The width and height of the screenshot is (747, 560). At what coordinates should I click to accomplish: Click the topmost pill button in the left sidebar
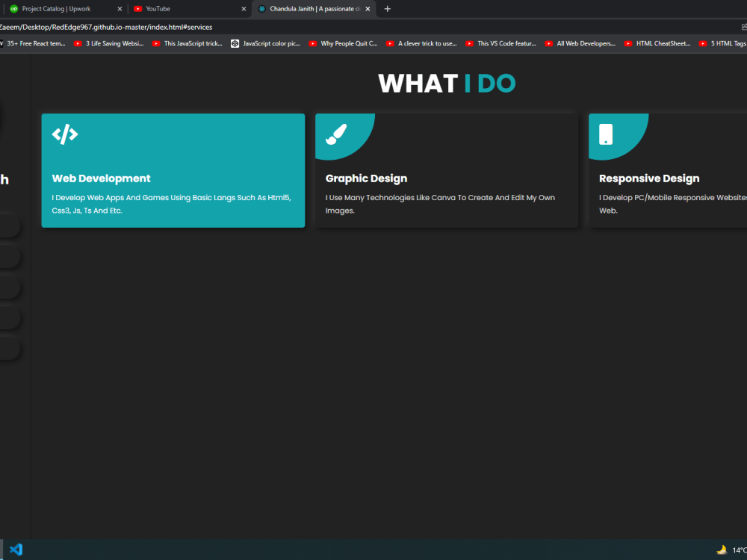pos(7,225)
